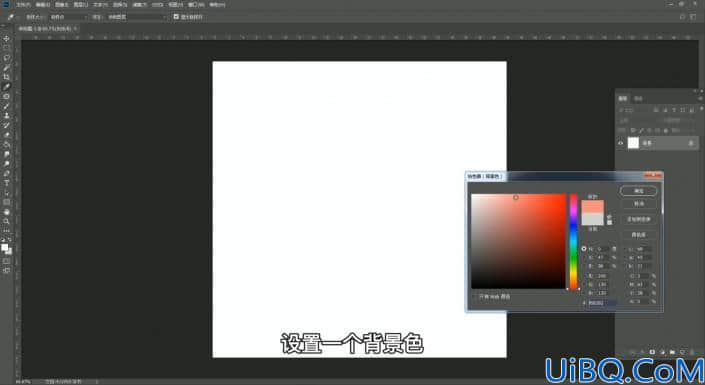Viewport: 705px width, 385px height.
Task: Open the Layer menu
Action: pos(81,4)
